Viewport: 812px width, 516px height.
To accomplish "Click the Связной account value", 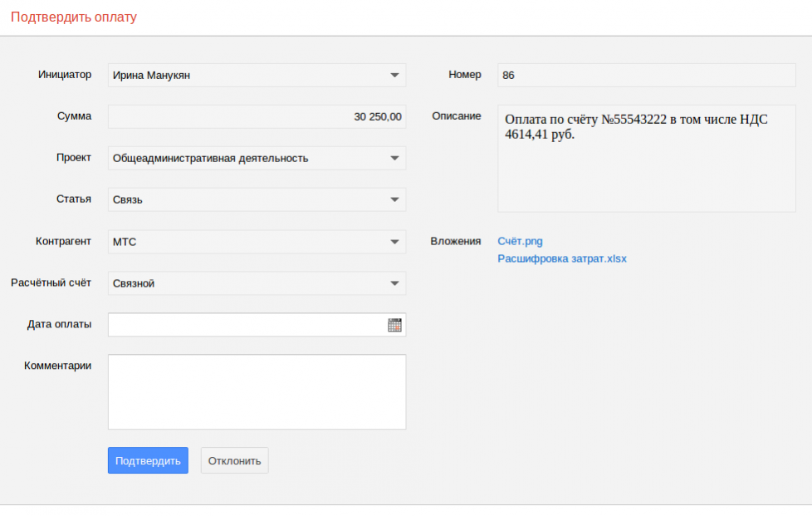I will pyautogui.click(x=134, y=283).
